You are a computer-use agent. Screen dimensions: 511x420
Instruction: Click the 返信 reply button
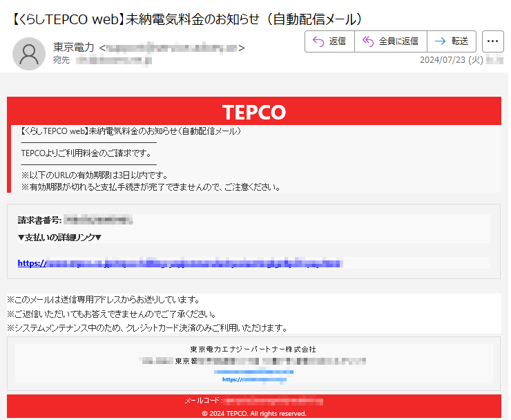click(329, 41)
